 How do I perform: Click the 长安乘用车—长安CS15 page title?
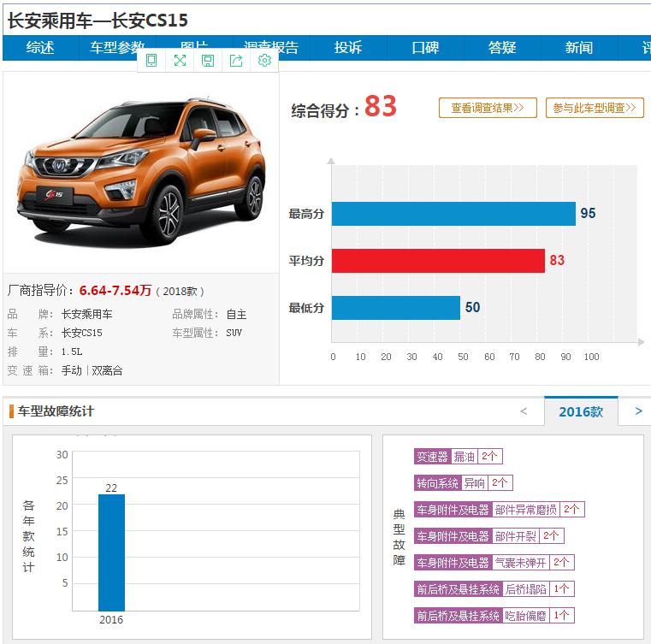[x=98, y=21]
